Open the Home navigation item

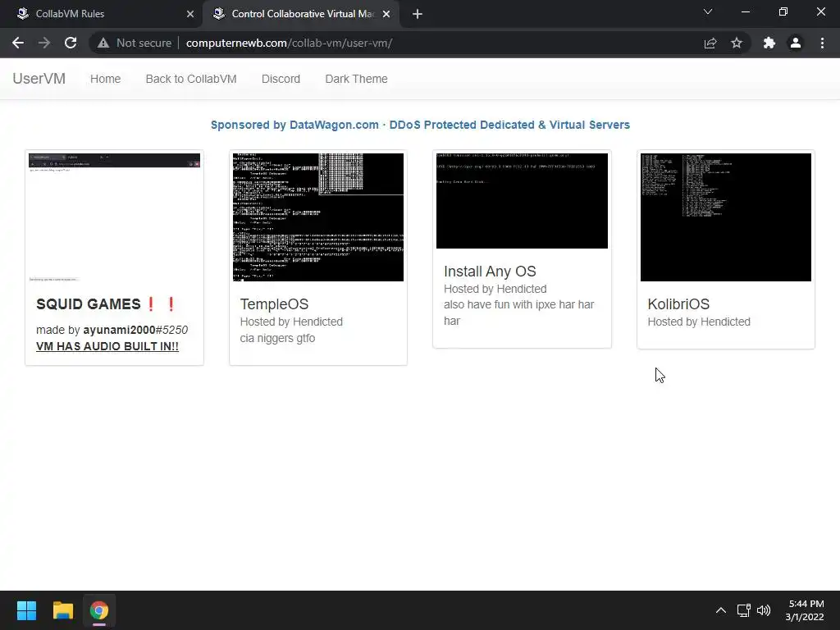click(x=106, y=79)
